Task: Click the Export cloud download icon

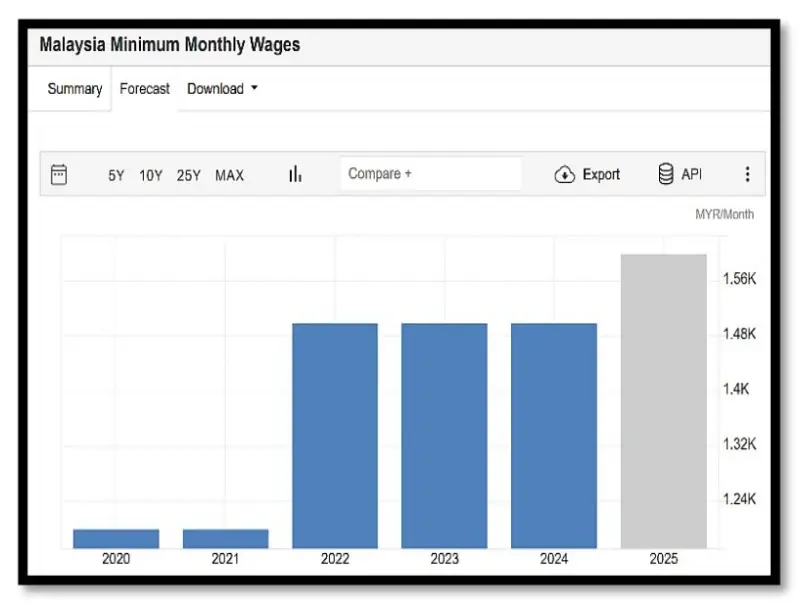Action: pos(564,174)
